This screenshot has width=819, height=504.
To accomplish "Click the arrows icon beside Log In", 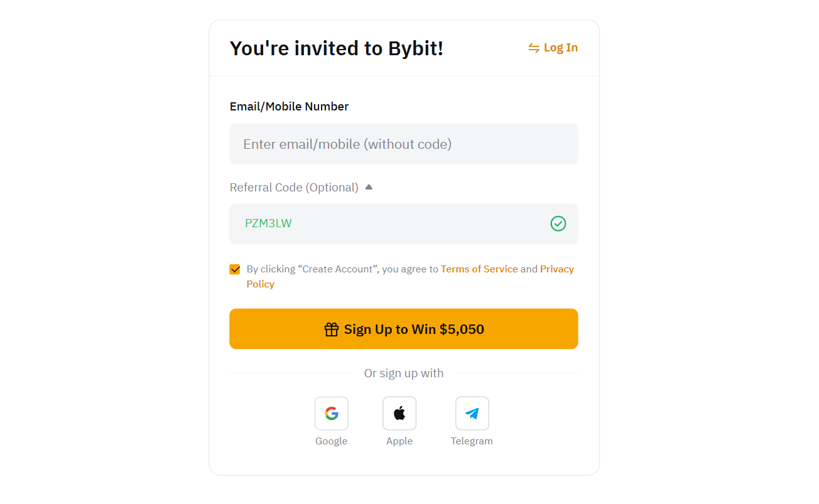I will coord(533,47).
